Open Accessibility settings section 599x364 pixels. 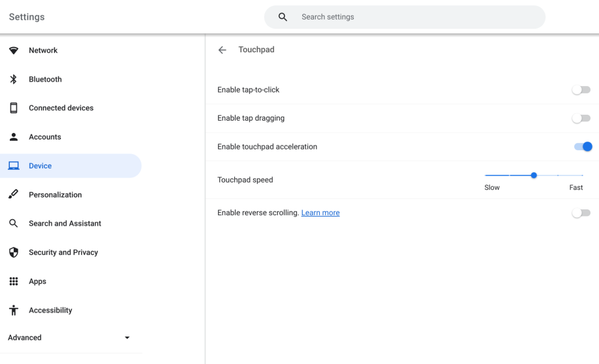click(x=70, y=310)
